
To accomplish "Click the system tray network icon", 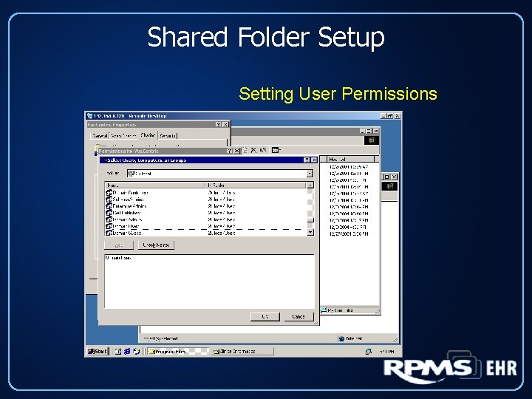I will 369,352.
